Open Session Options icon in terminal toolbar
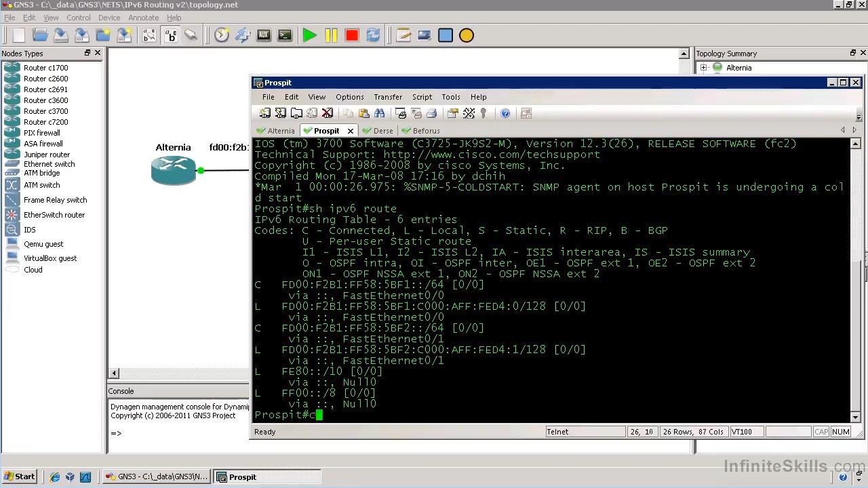This screenshot has height=488, width=868. 453,113
